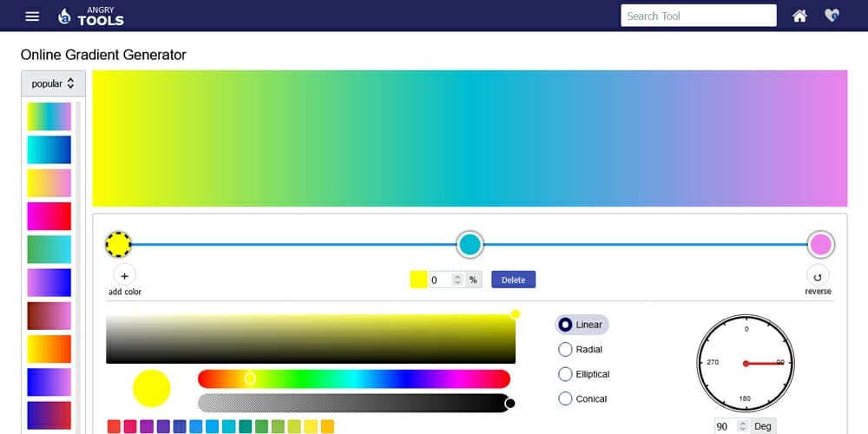Click the Search Tool field
The width and height of the screenshot is (868, 434).
point(699,16)
